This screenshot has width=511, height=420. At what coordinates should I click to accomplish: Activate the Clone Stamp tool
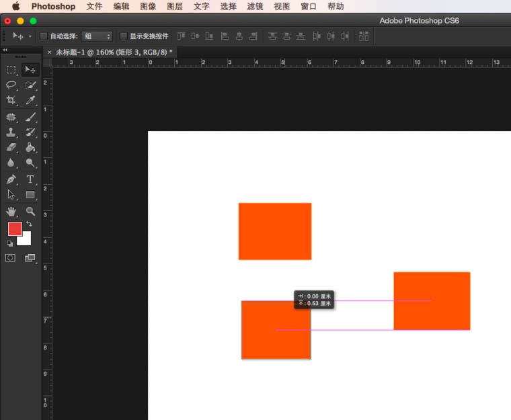coord(11,132)
